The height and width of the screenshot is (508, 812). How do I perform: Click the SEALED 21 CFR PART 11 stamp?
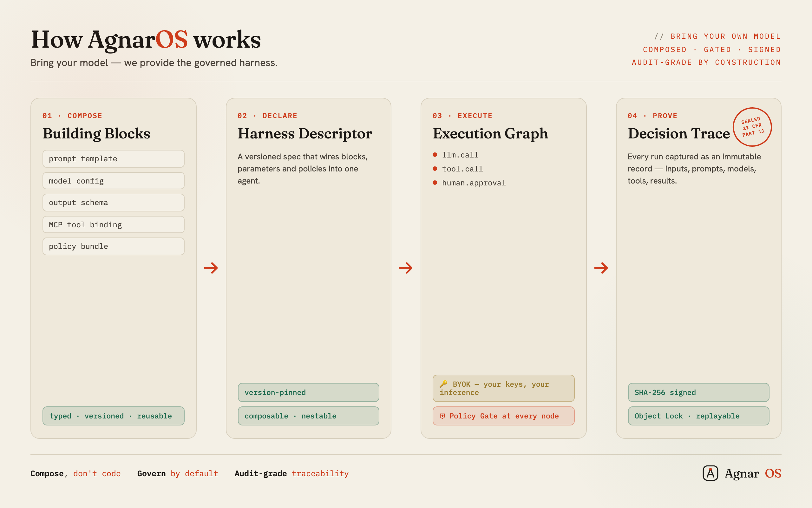(x=752, y=127)
